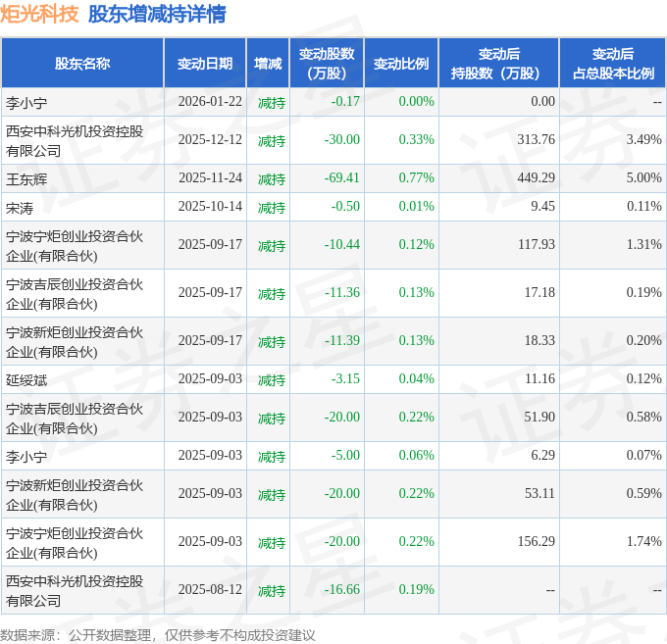Screen dimensions: 667x644
Task: Click the -3.15 share change value
Action: click(x=345, y=378)
